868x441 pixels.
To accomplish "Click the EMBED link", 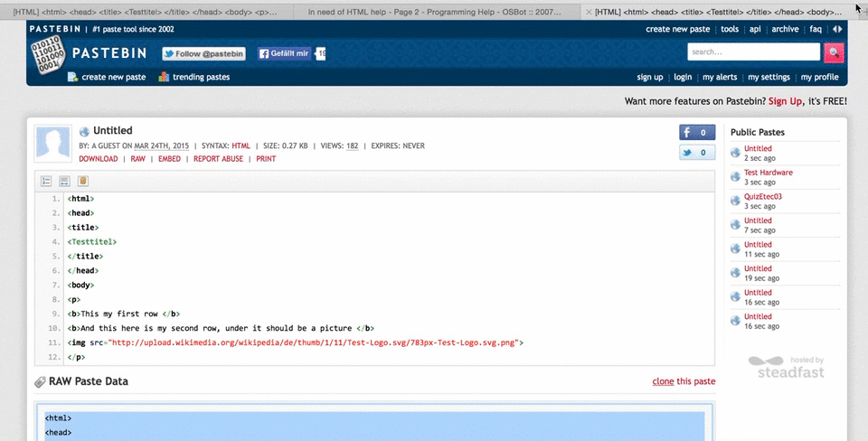I will (169, 159).
